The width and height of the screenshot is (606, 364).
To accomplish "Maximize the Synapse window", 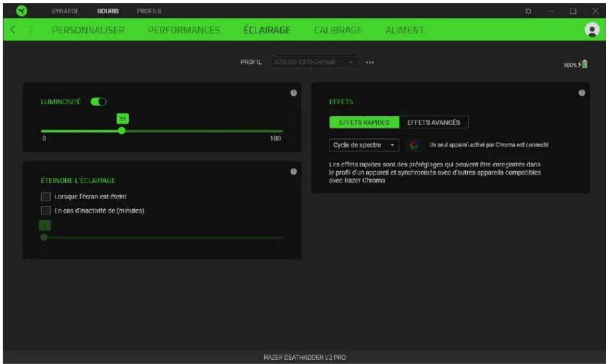I will [574, 10].
